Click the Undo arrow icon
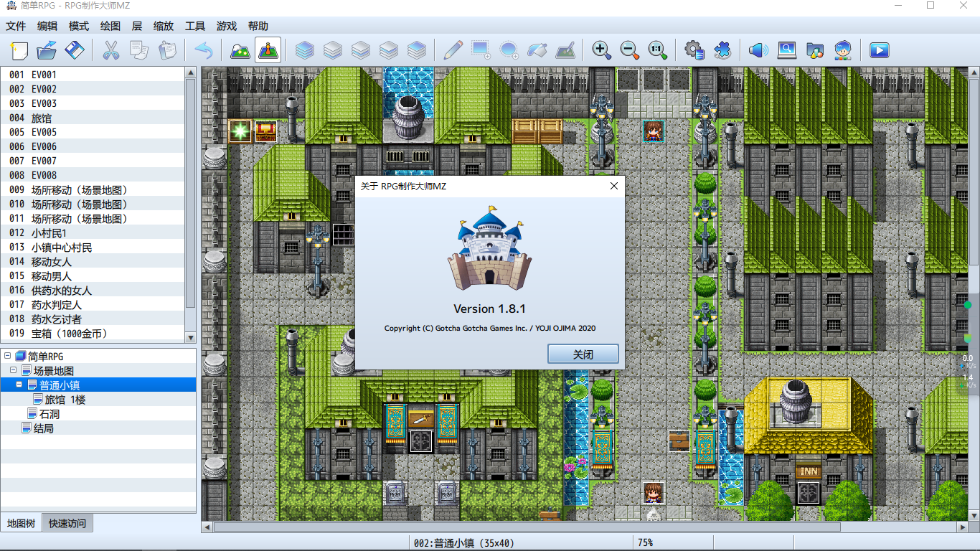Image resolution: width=980 pixels, height=551 pixels. coord(204,50)
